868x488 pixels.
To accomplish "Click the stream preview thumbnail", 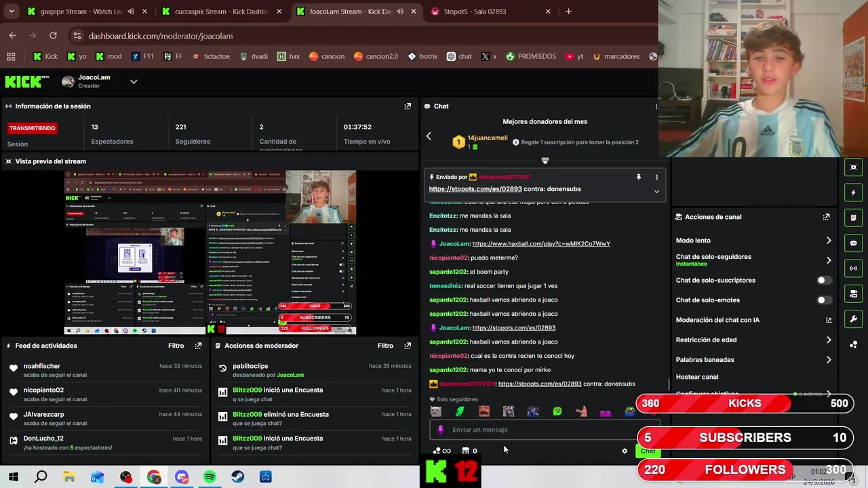I will pos(210,253).
